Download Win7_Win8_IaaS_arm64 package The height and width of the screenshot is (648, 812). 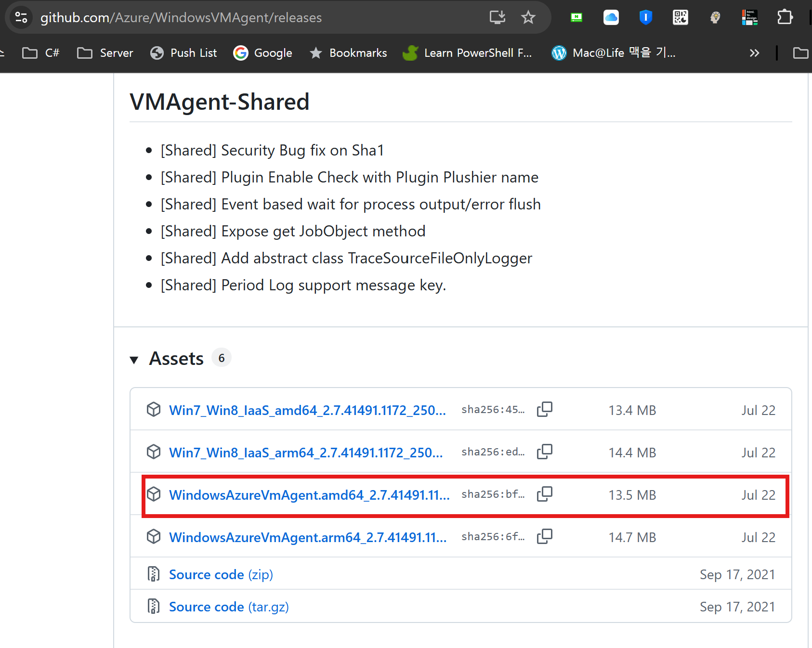(306, 453)
